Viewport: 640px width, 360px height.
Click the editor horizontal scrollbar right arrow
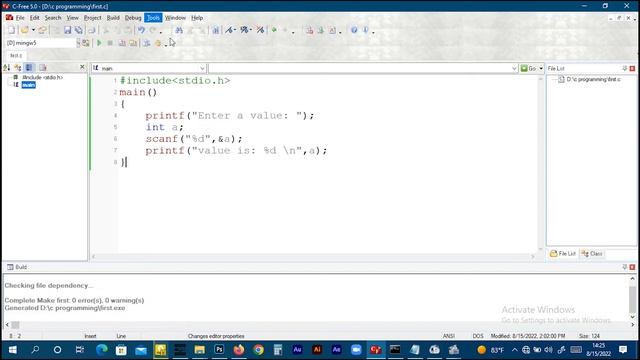[x=532, y=257]
